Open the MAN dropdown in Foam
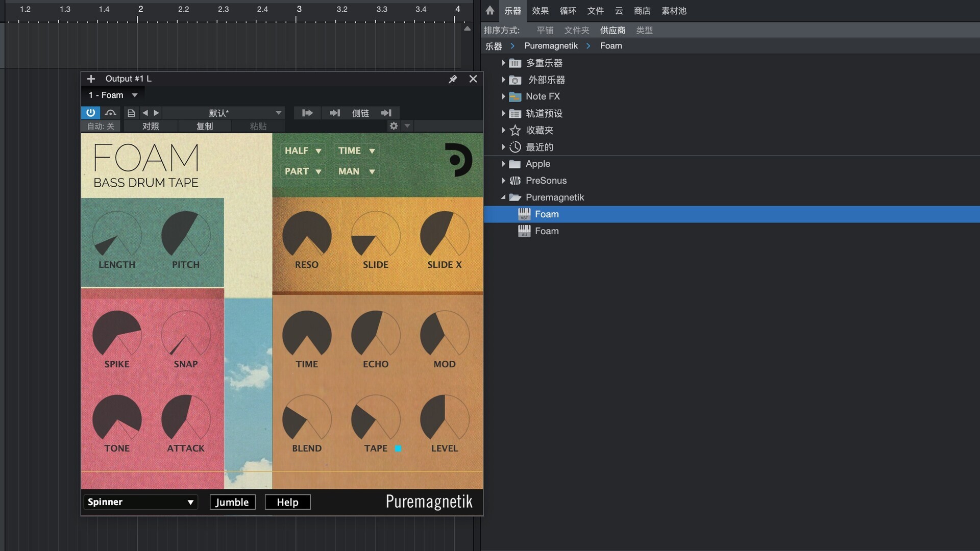Image resolution: width=980 pixels, height=551 pixels. coord(356,171)
